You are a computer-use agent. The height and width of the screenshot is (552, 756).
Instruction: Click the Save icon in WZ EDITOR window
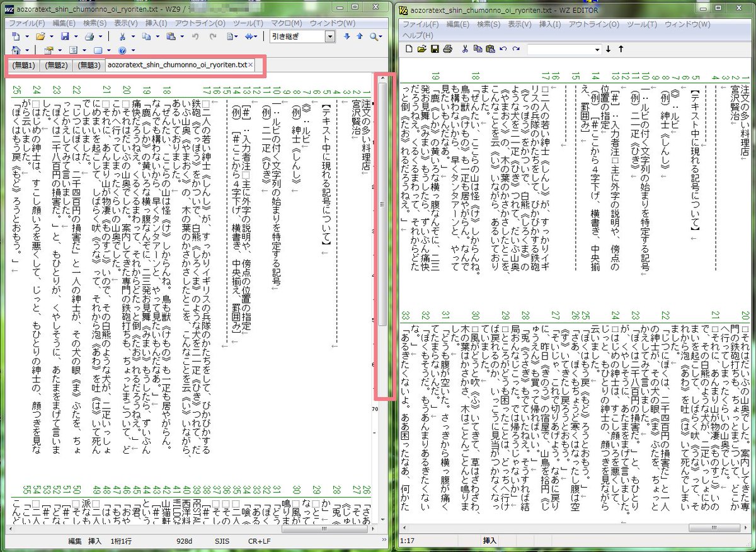point(435,49)
